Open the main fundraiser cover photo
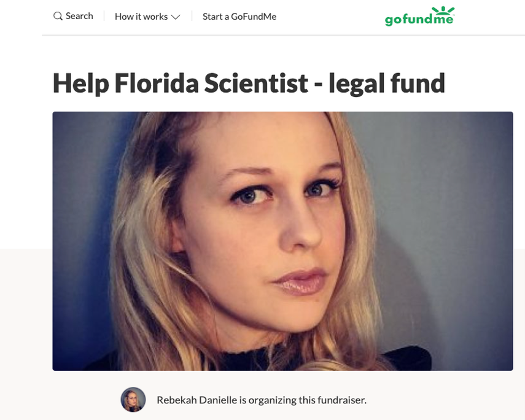 tap(282, 241)
